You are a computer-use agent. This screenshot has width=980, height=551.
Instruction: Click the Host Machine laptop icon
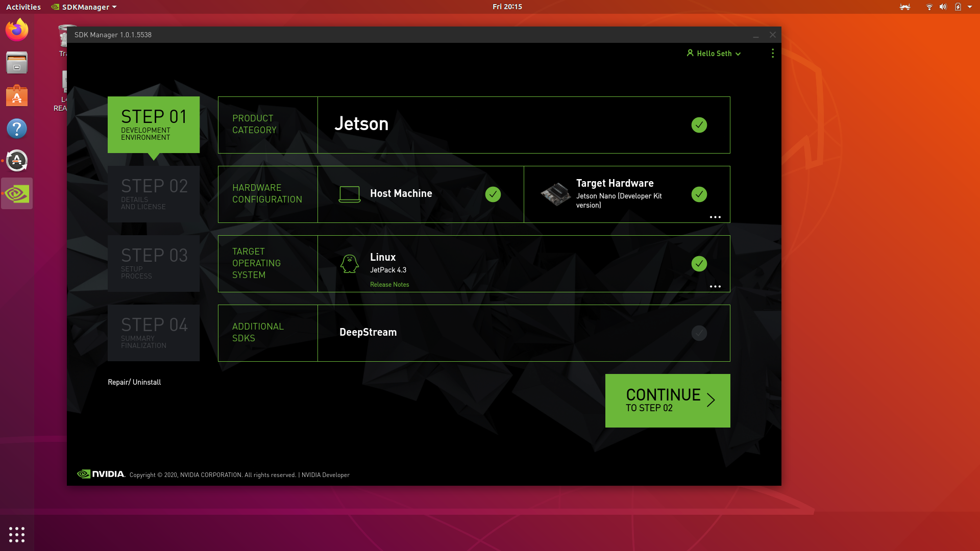point(350,194)
